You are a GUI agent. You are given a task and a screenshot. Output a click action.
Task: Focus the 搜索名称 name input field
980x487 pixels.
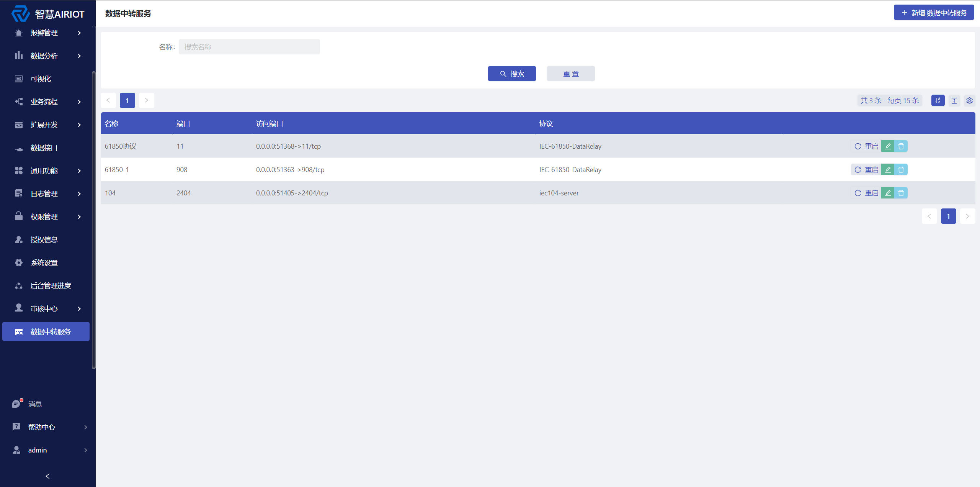tap(249, 47)
